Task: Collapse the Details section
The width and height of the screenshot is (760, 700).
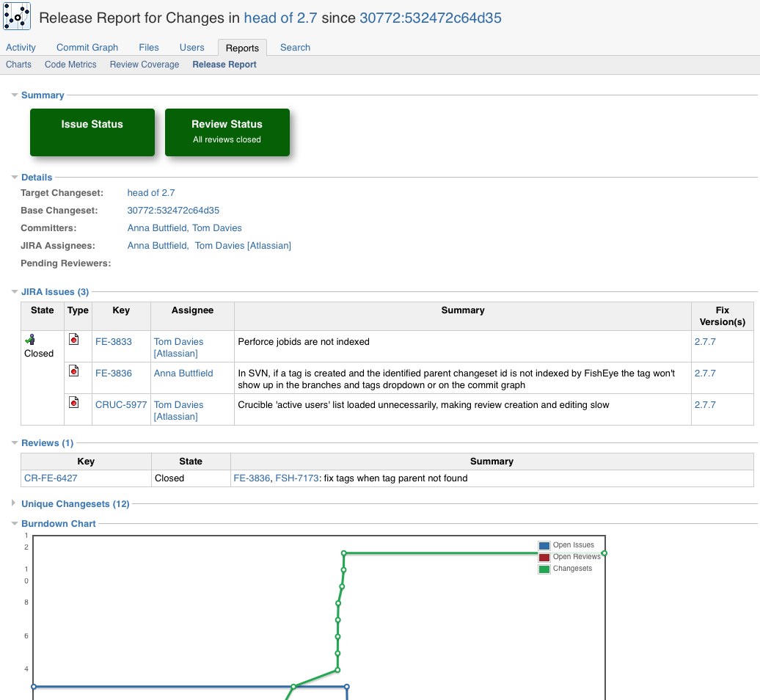Action: (x=15, y=178)
